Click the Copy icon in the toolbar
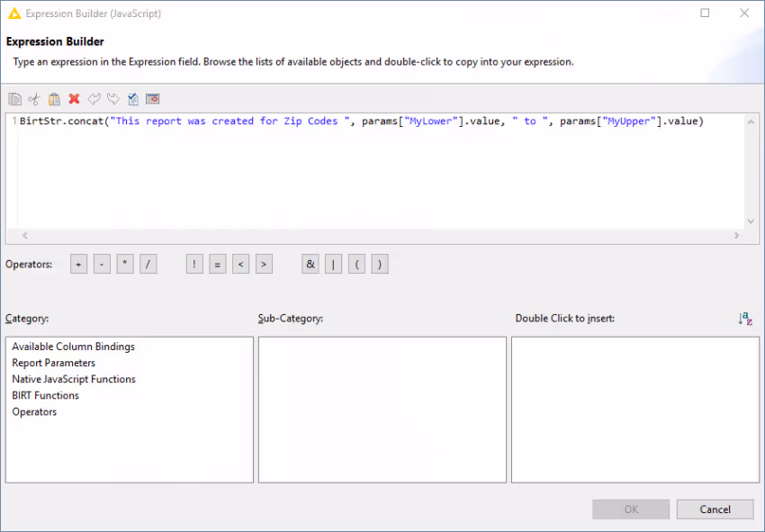 tap(14, 99)
